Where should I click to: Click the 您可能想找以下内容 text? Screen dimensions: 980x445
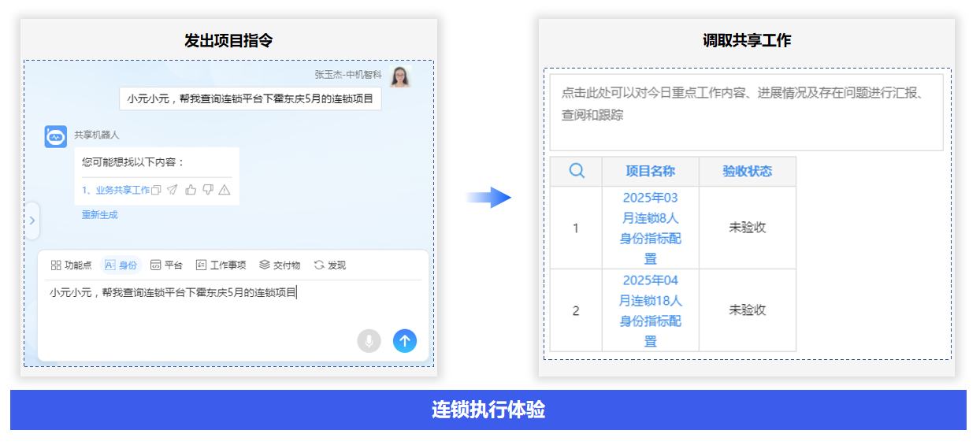pos(133,162)
